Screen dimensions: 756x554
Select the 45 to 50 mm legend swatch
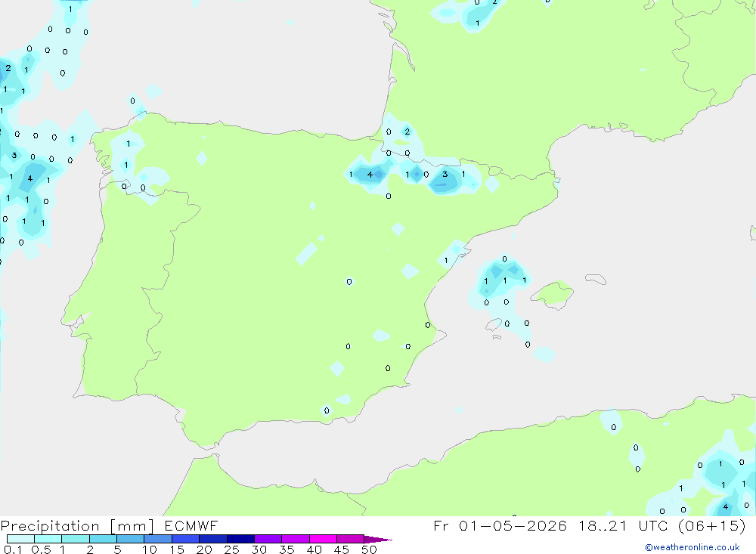350,539
